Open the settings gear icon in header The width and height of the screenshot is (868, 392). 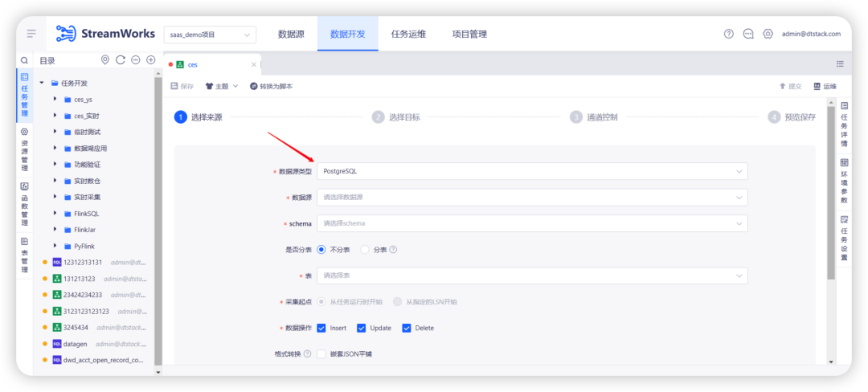pos(768,34)
